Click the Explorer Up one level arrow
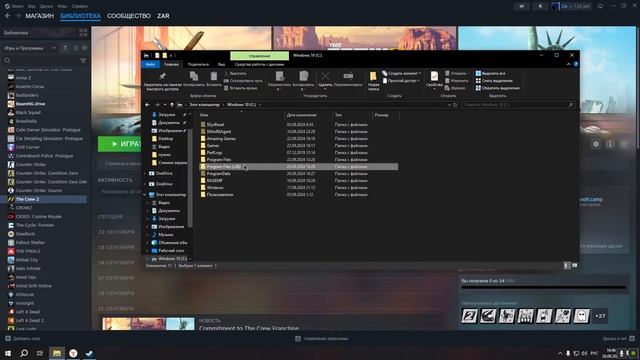Viewport: 640px width, 360px height. tap(172, 105)
